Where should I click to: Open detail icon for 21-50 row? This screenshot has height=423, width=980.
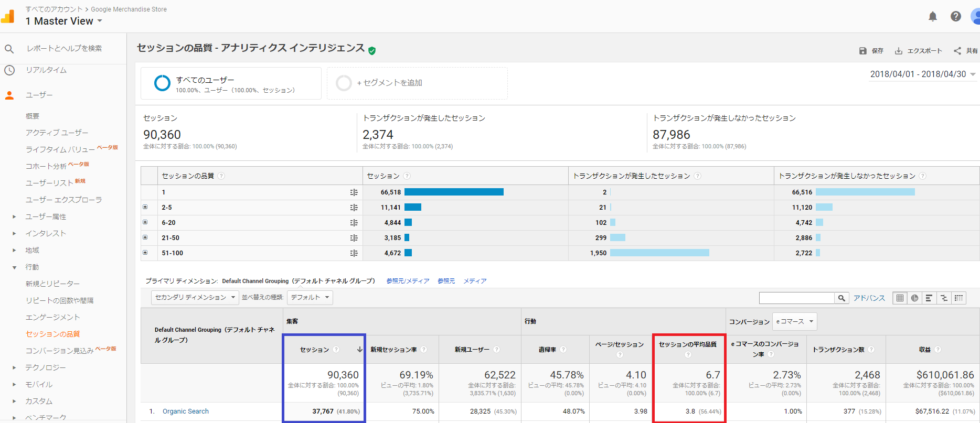354,238
